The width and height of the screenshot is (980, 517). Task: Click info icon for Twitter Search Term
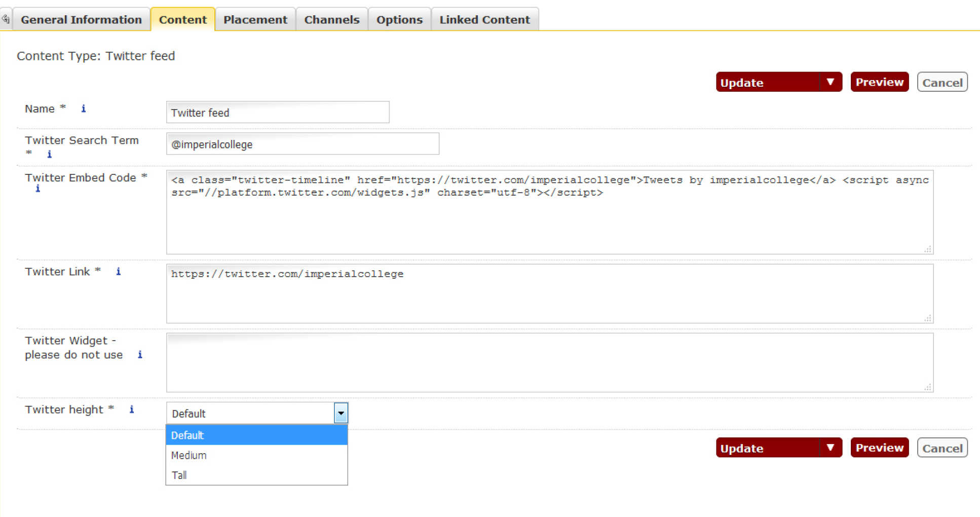point(49,154)
